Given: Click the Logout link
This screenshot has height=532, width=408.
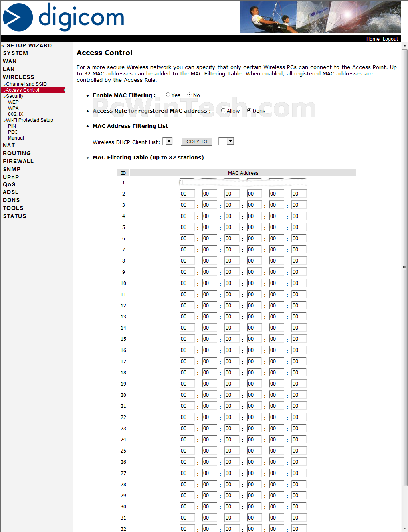Looking at the screenshot, I should click(390, 39).
